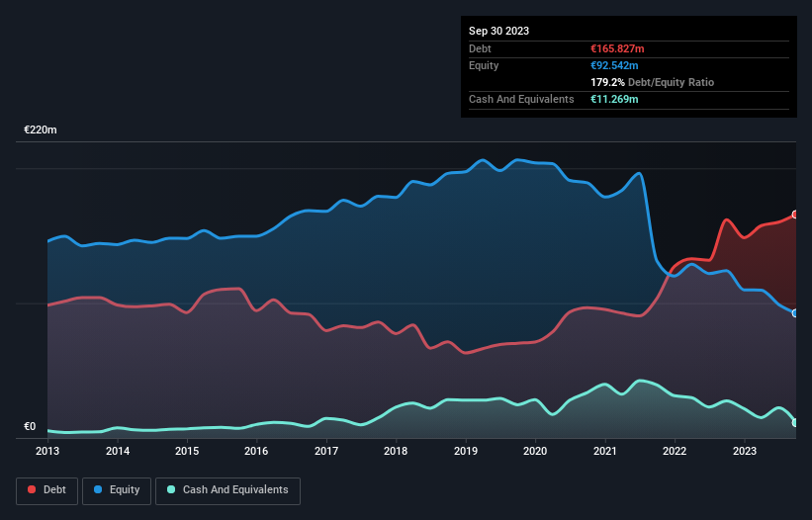Screen dimensions: 812x520
Task: Toggle the Cash And Equivalents legend button
Action: (227, 490)
